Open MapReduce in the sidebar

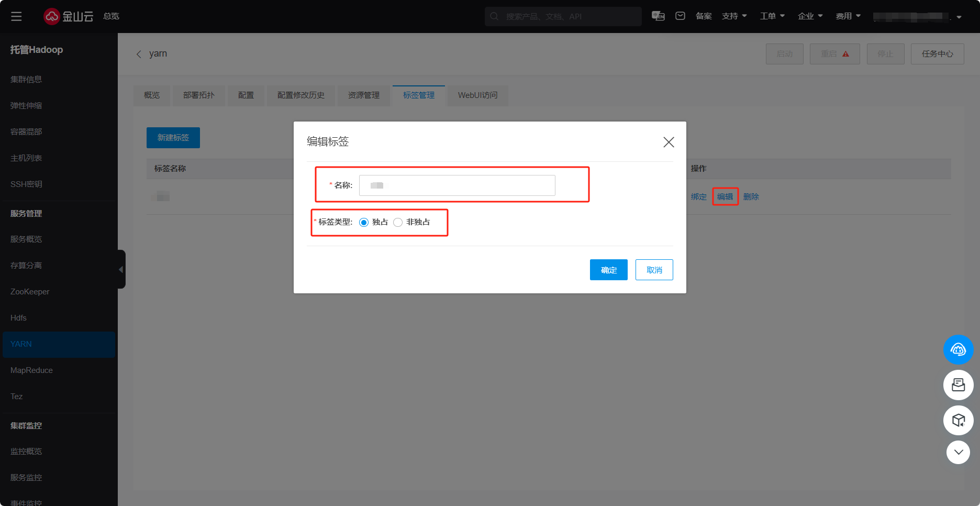click(31, 370)
